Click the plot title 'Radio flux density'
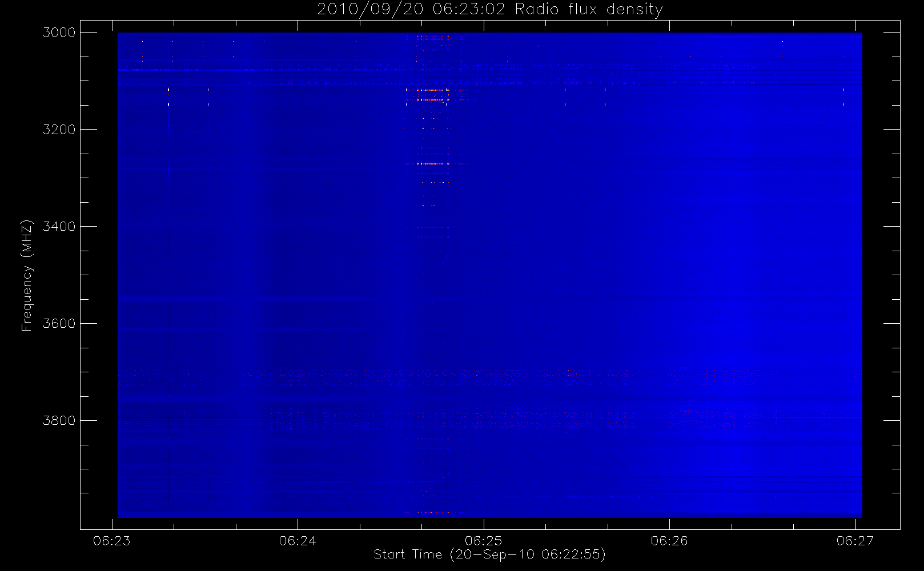The image size is (924, 571). pos(588,10)
